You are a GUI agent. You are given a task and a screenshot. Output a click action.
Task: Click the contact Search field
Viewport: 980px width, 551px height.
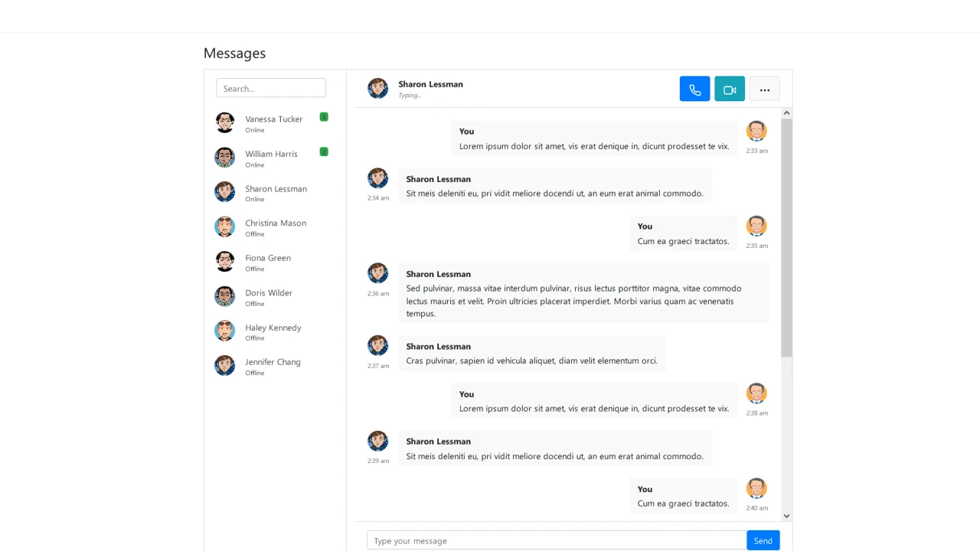pos(270,87)
